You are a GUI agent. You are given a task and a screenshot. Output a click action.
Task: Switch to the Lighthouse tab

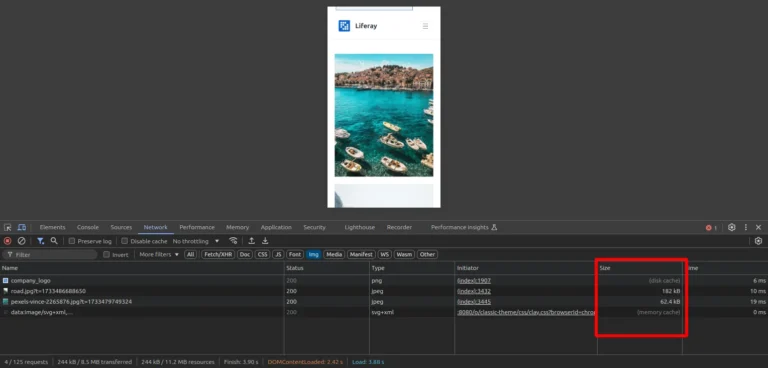click(x=360, y=227)
